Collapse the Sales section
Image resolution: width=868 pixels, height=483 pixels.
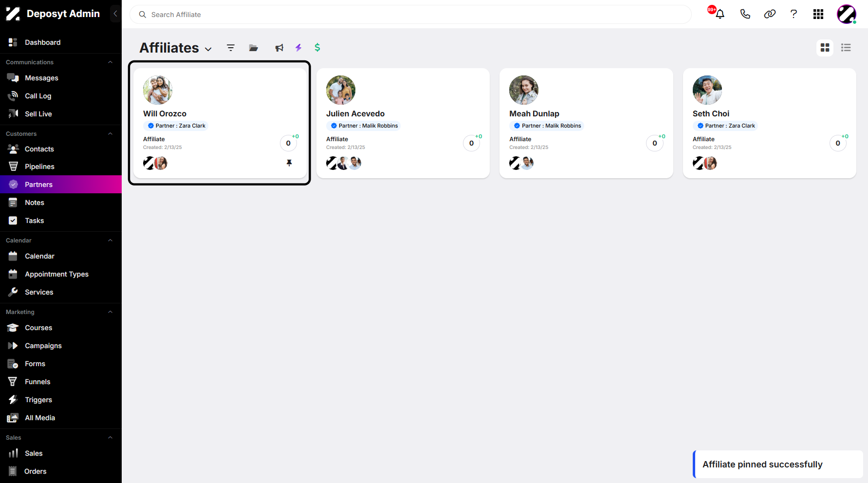pyautogui.click(x=110, y=438)
